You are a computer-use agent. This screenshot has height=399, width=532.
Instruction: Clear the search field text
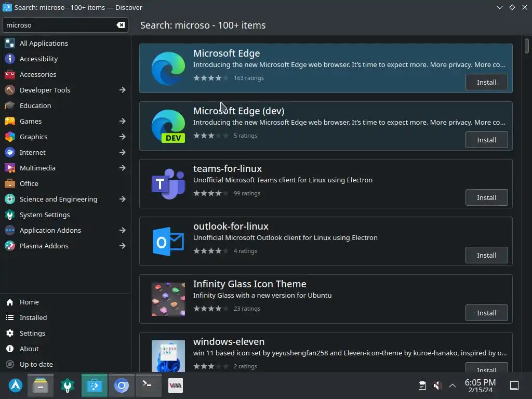pos(121,25)
